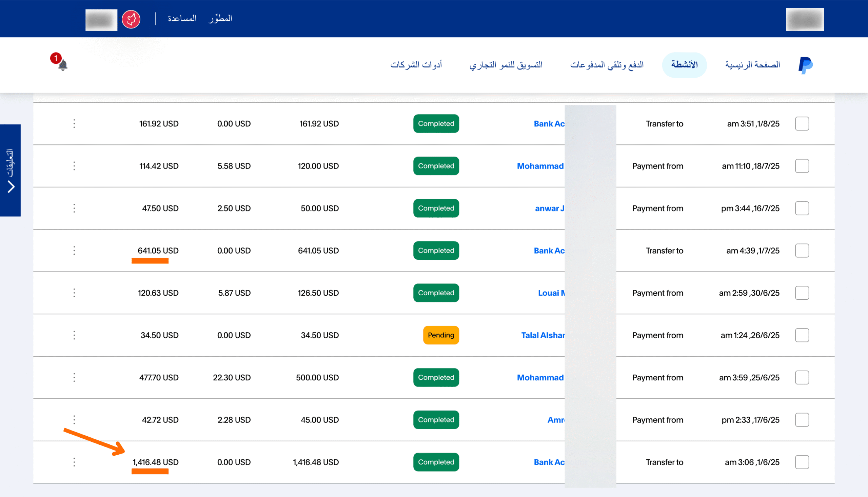Open three-dot menu for 641.05 USD transfer
The image size is (868, 497).
click(74, 251)
